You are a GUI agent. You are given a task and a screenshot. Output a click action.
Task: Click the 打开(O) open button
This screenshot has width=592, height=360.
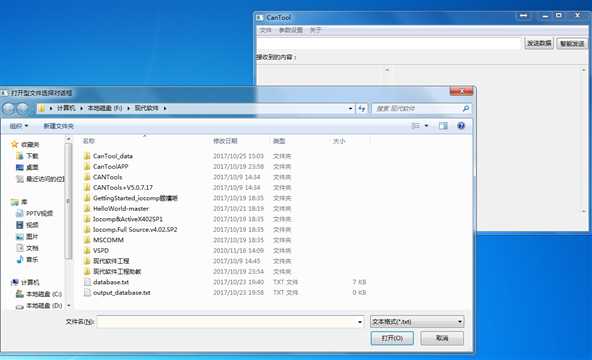click(x=392, y=338)
